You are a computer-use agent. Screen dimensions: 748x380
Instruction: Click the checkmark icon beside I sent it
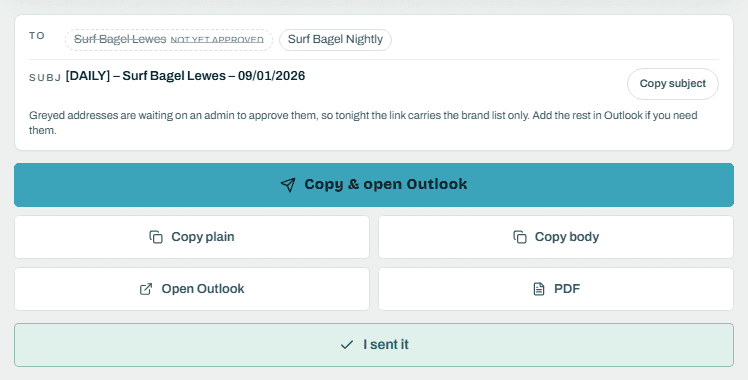point(347,345)
